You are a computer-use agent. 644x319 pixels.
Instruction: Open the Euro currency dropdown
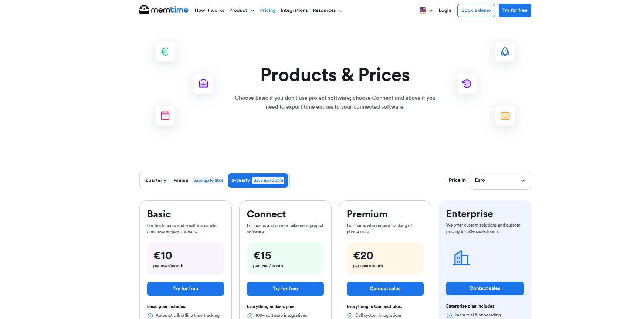coord(500,180)
